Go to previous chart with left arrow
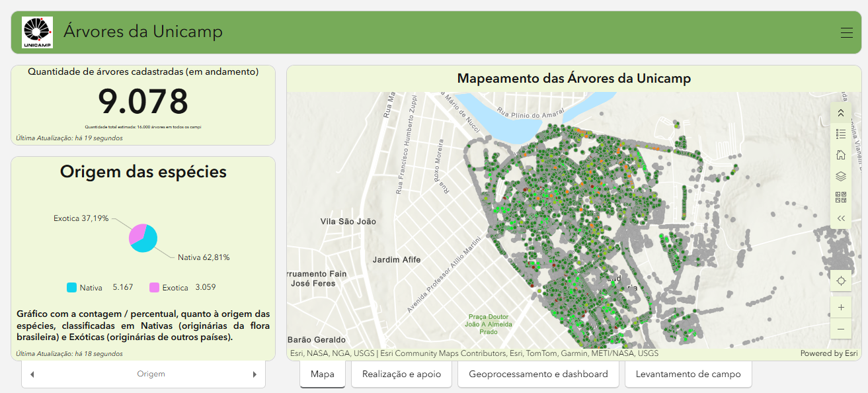Screen dimensions: 868x393 (32, 374)
